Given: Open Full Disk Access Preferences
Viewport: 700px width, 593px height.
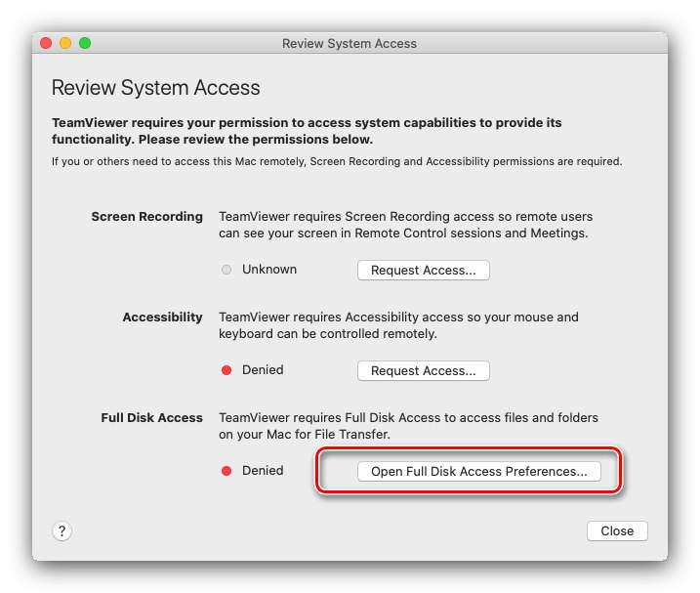Looking at the screenshot, I should [x=478, y=472].
